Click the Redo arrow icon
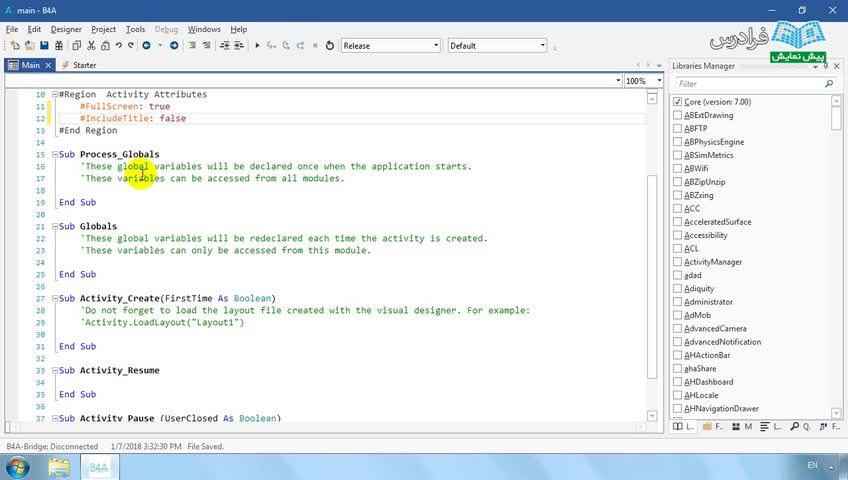The width and height of the screenshot is (848, 480). tap(131, 46)
